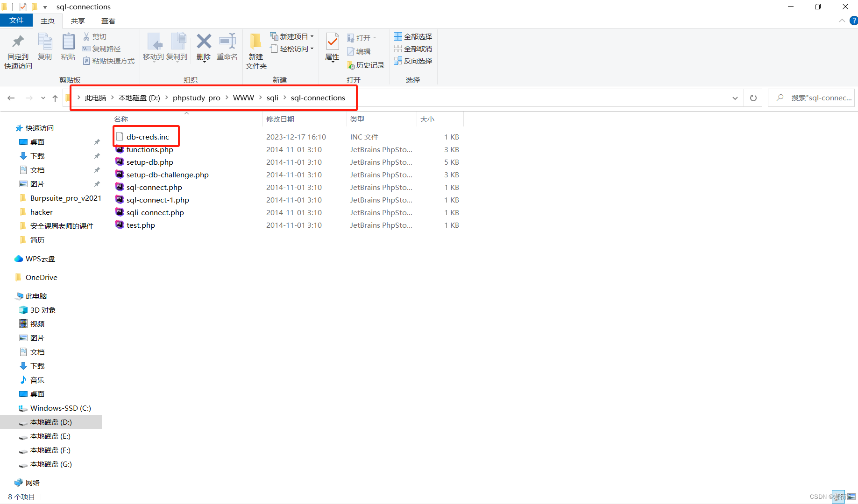Select local disk (G:) in sidebar
The image size is (858, 504).
(50, 464)
